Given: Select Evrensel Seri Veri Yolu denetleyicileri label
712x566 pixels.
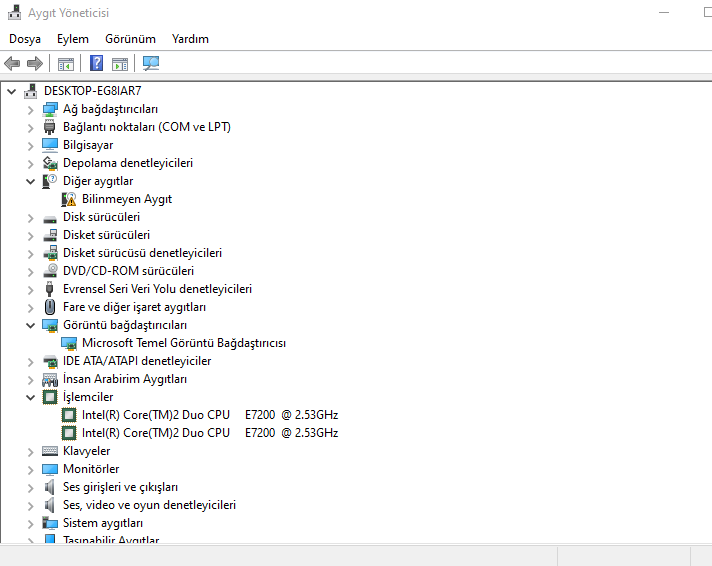Looking at the screenshot, I should point(157,289).
